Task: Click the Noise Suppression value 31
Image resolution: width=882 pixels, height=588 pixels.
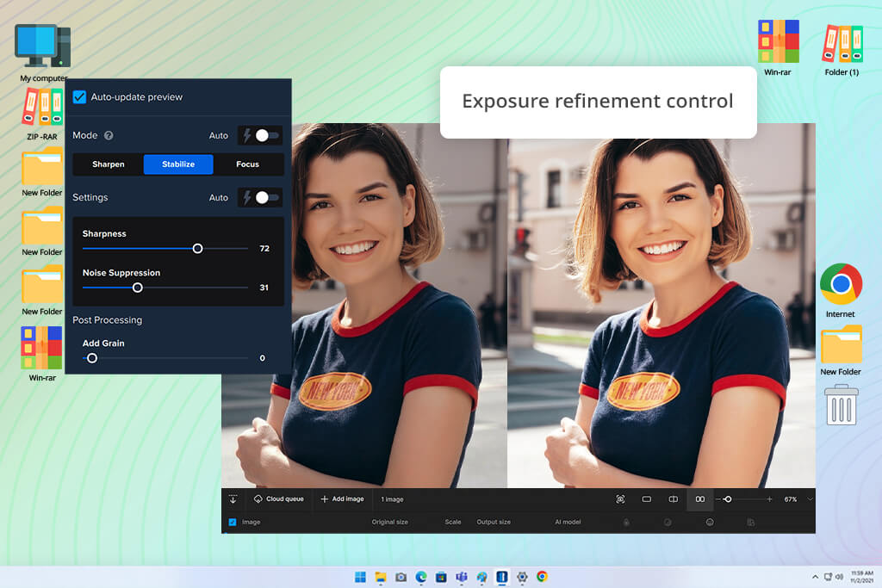Action: [264, 288]
